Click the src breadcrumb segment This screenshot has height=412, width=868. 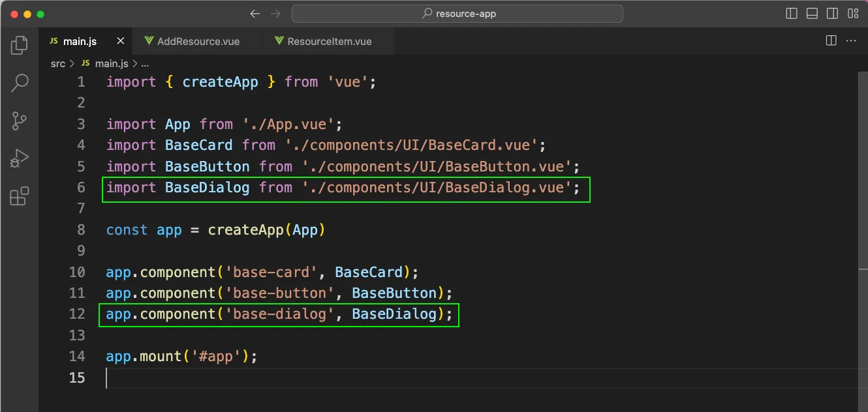click(58, 63)
